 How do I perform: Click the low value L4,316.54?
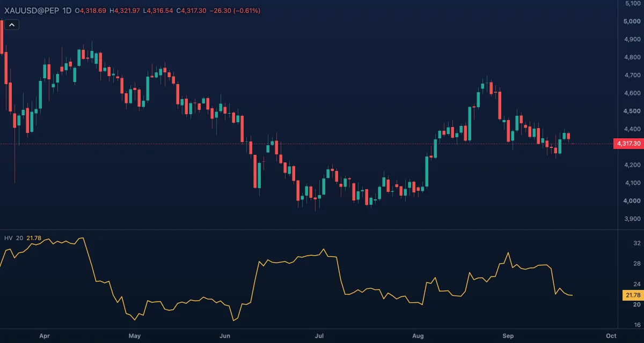pos(158,11)
